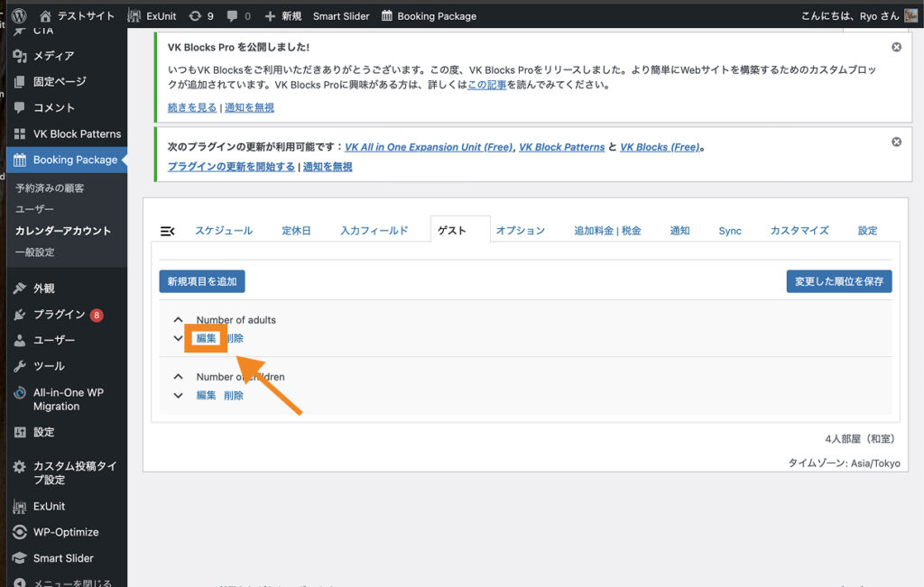Collapse the tab menu with hamburger icon
This screenshot has height=587, width=924.
[x=167, y=231]
